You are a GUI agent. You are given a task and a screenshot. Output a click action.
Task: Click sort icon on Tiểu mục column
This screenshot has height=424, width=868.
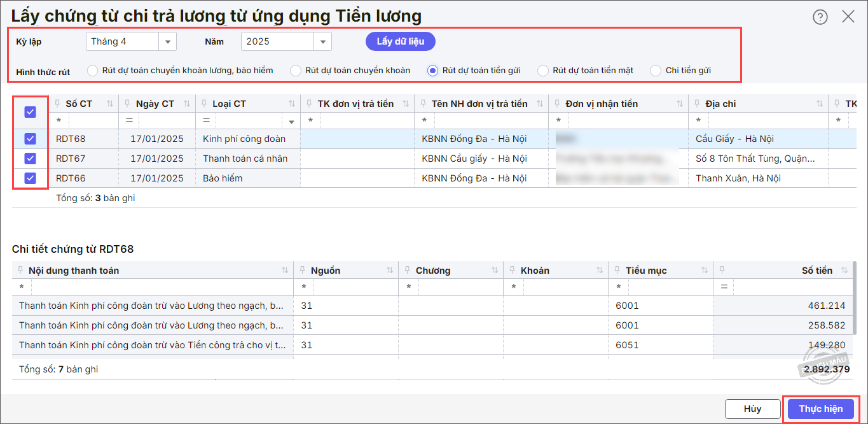pyautogui.click(x=704, y=271)
